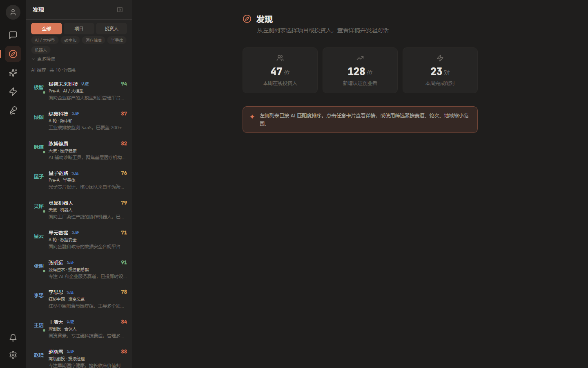Open the lightning bolt matching sidebar icon
The width and height of the screenshot is (588, 368).
point(13,92)
